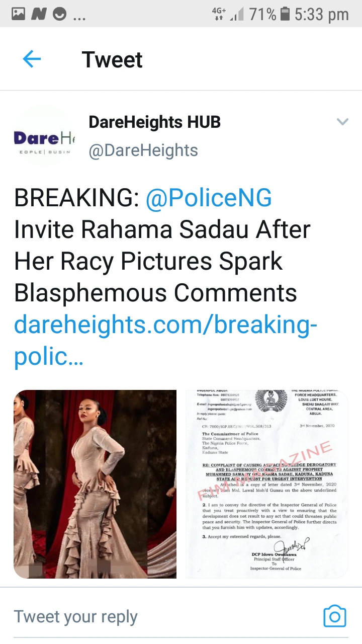Viewport: 362px width, 644px height.
Task: Tap the back arrow icon
Action: (32, 59)
